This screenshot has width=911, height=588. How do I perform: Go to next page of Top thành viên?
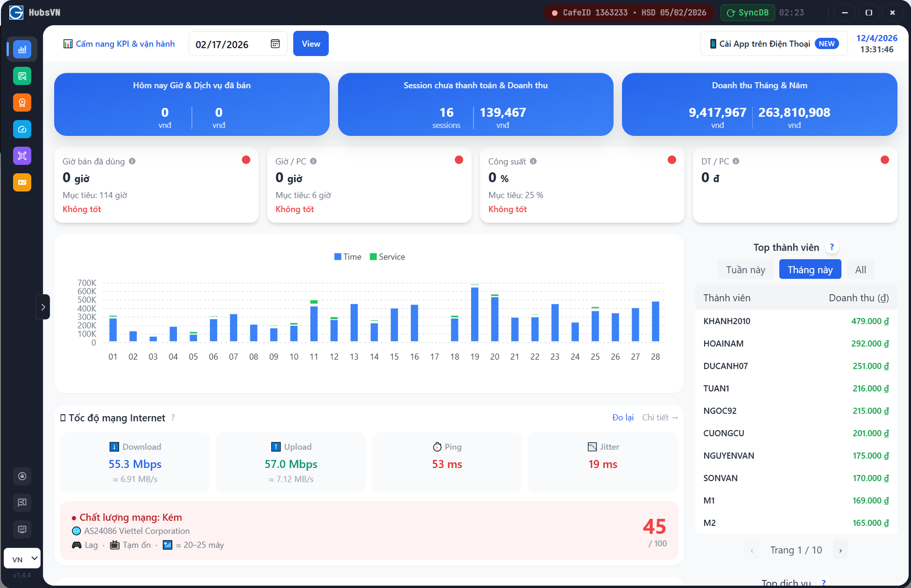coord(840,551)
